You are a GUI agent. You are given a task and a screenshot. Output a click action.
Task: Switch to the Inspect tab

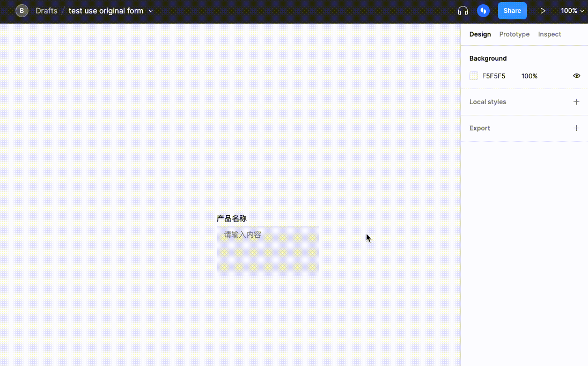pyautogui.click(x=549, y=34)
